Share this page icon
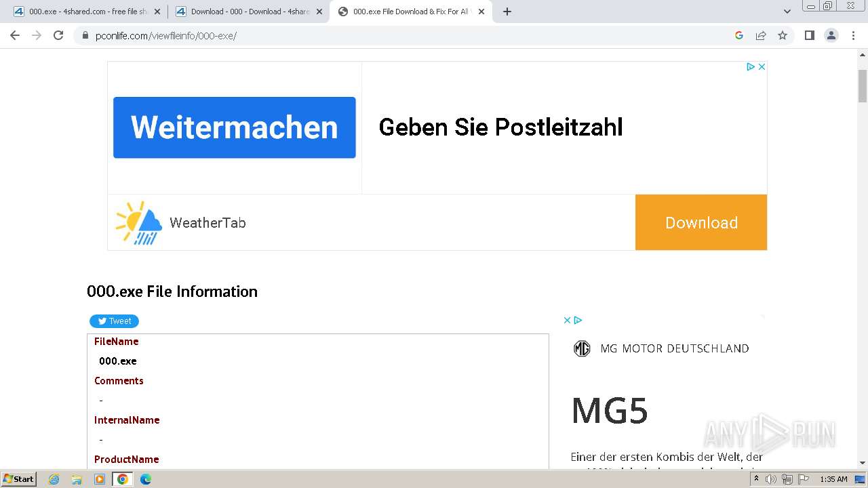The width and height of the screenshot is (868, 488). pyautogui.click(x=761, y=35)
